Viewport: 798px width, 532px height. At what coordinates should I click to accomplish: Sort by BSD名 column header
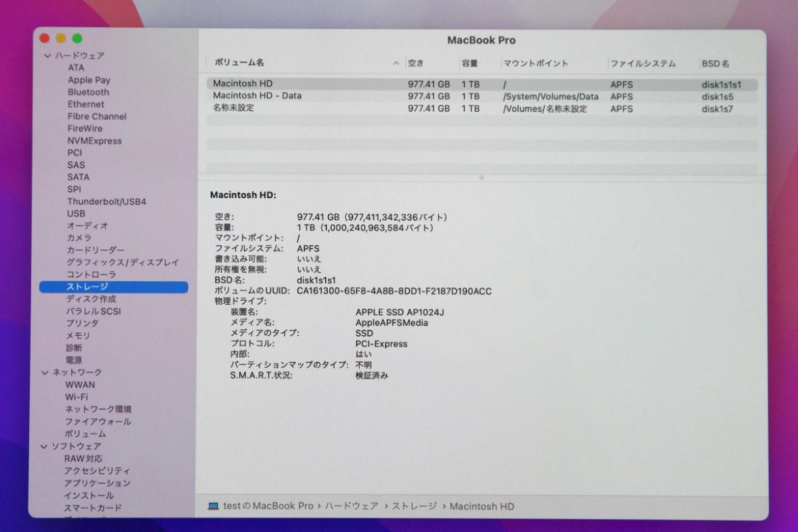click(x=716, y=64)
